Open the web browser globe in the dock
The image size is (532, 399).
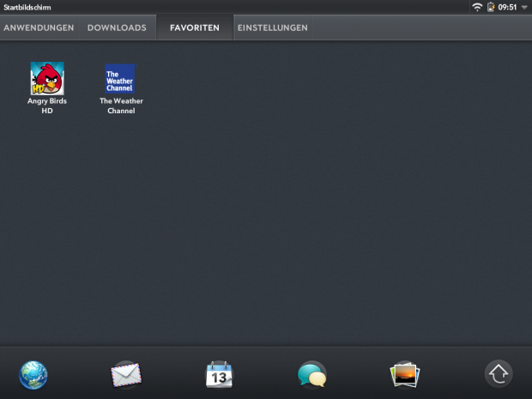click(x=33, y=374)
